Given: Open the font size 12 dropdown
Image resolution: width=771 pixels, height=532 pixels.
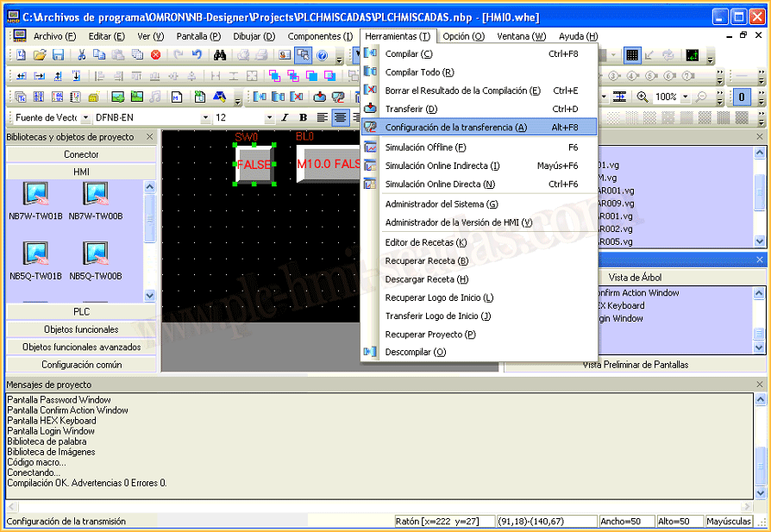Looking at the screenshot, I should pos(269,117).
